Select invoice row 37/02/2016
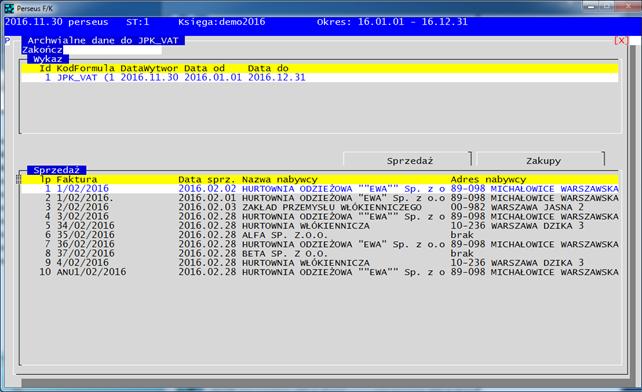 (x=319, y=254)
